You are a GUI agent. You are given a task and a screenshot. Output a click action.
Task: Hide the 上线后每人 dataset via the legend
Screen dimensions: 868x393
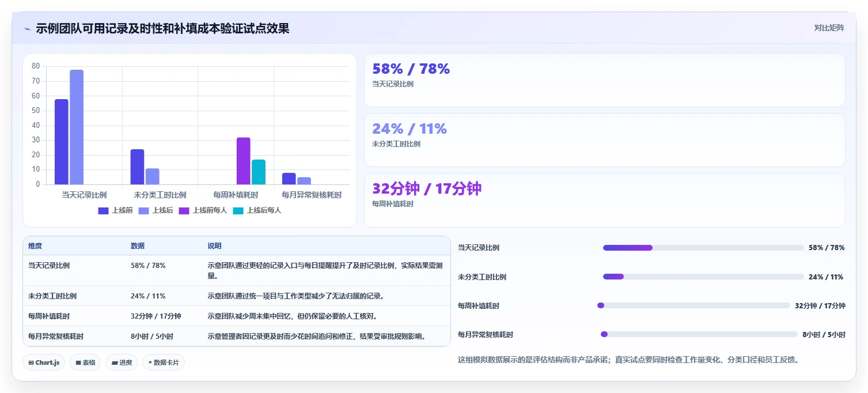pos(257,210)
